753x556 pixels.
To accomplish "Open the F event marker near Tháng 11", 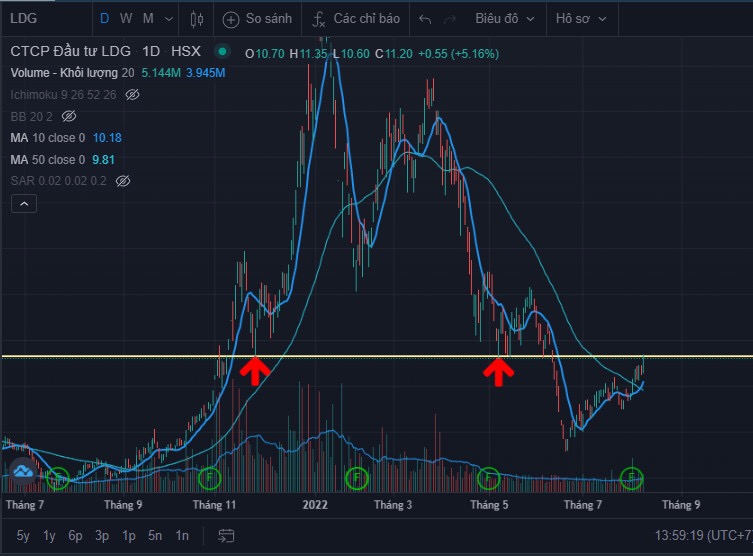I will pos(209,478).
